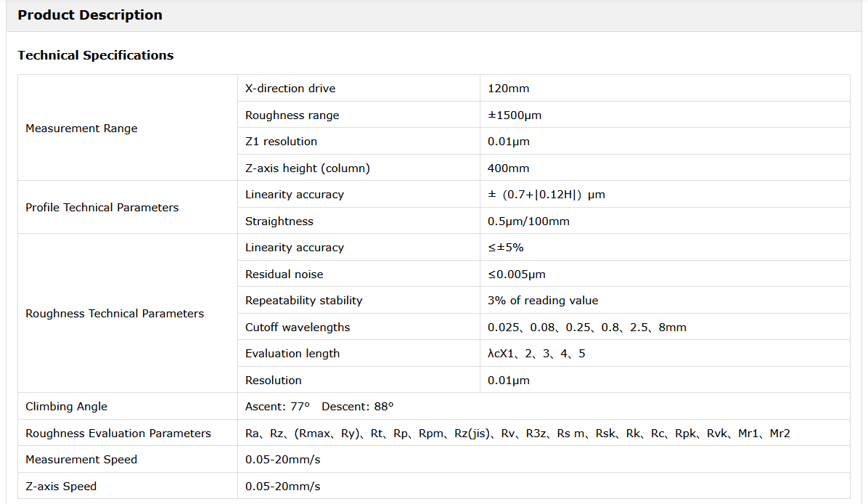Image resolution: width=868 pixels, height=504 pixels.
Task: Click the Evaluation length label
Action: [x=292, y=354]
